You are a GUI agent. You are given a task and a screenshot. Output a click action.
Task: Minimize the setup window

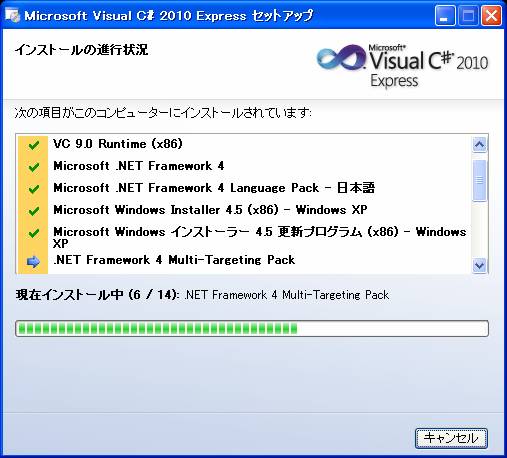pyautogui.click(x=445, y=16)
